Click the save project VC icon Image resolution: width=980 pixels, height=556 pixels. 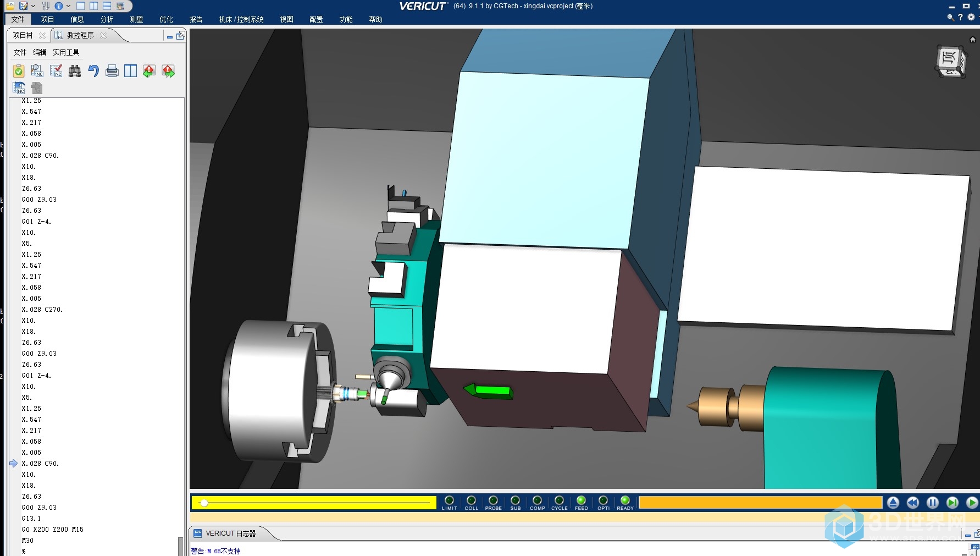pos(24,6)
